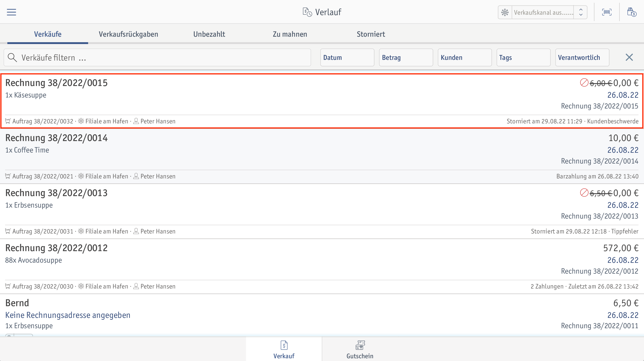
Task: Click the 572,00 € amount
Action: [x=621, y=248]
